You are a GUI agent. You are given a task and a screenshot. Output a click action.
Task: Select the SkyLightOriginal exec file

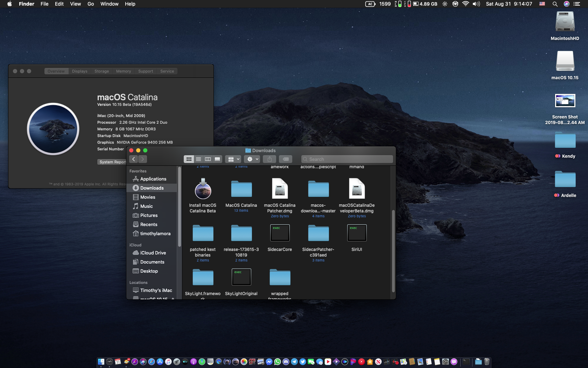[x=241, y=277]
